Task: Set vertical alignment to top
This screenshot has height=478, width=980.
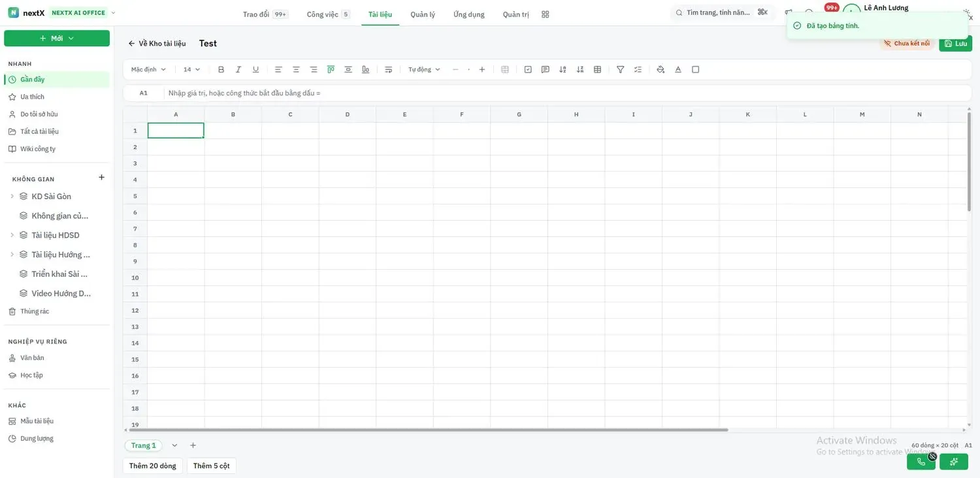Action: pyautogui.click(x=331, y=69)
